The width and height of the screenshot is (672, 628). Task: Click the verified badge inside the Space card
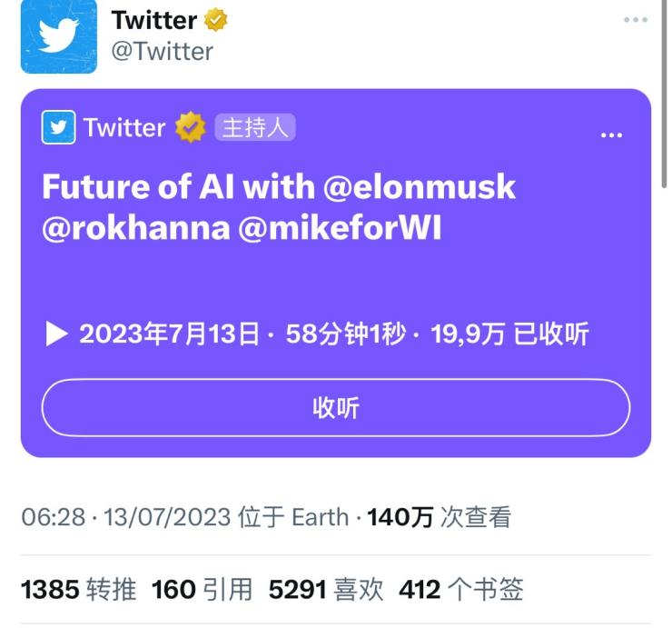click(x=191, y=127)
